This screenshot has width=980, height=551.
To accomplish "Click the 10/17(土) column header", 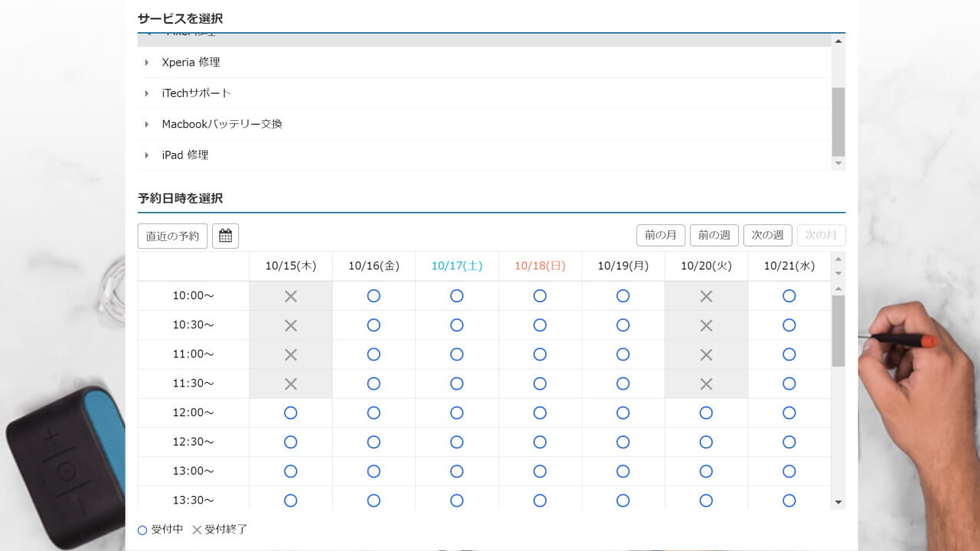I will tap(457, 266).
